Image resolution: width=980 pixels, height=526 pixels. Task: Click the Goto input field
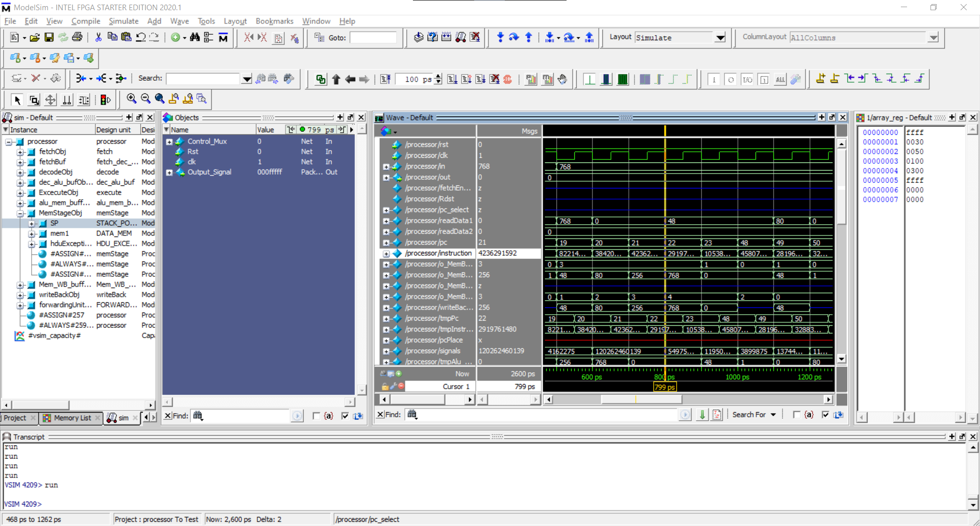tap(373, 38)
